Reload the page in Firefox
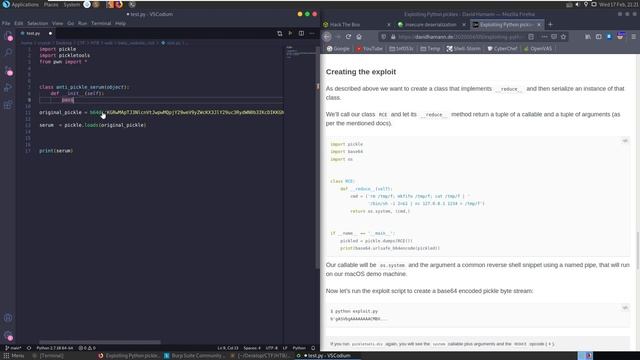Screen dimensions: 640x360 pos(348,37)
